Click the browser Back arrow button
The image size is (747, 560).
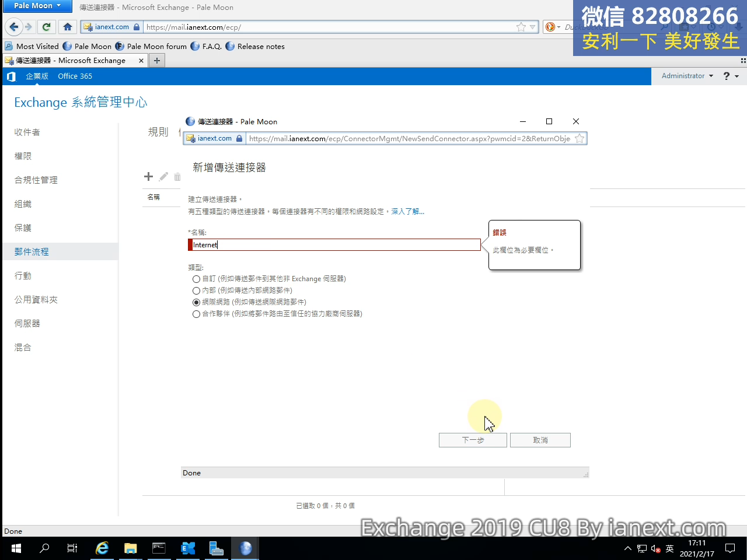click(13, 27)
